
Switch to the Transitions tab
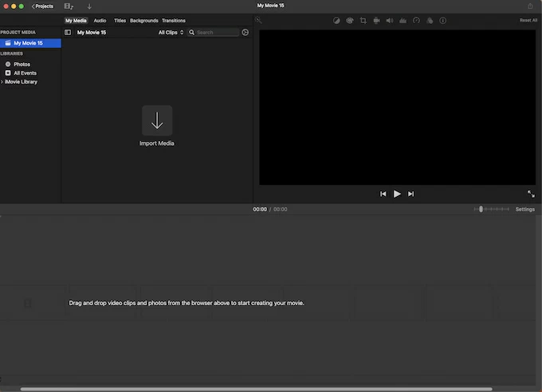(174, 21)
